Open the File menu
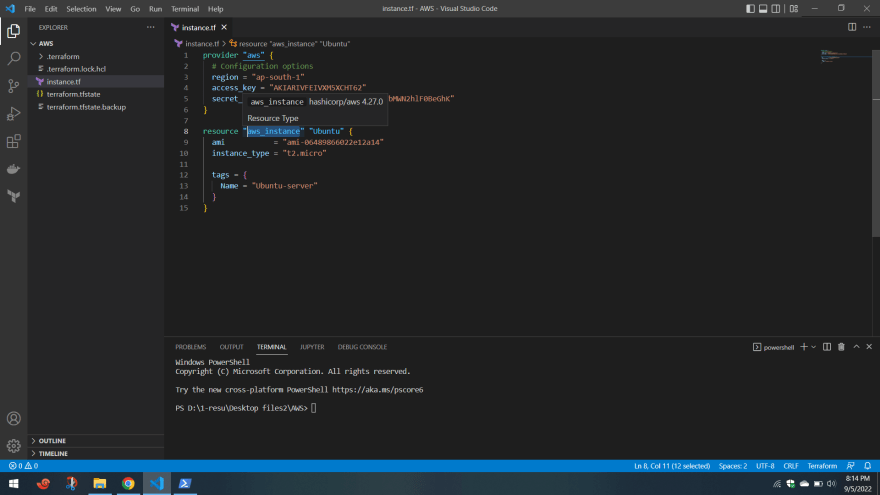Screen dimensions: 880x495 click(x=30, y=8)
